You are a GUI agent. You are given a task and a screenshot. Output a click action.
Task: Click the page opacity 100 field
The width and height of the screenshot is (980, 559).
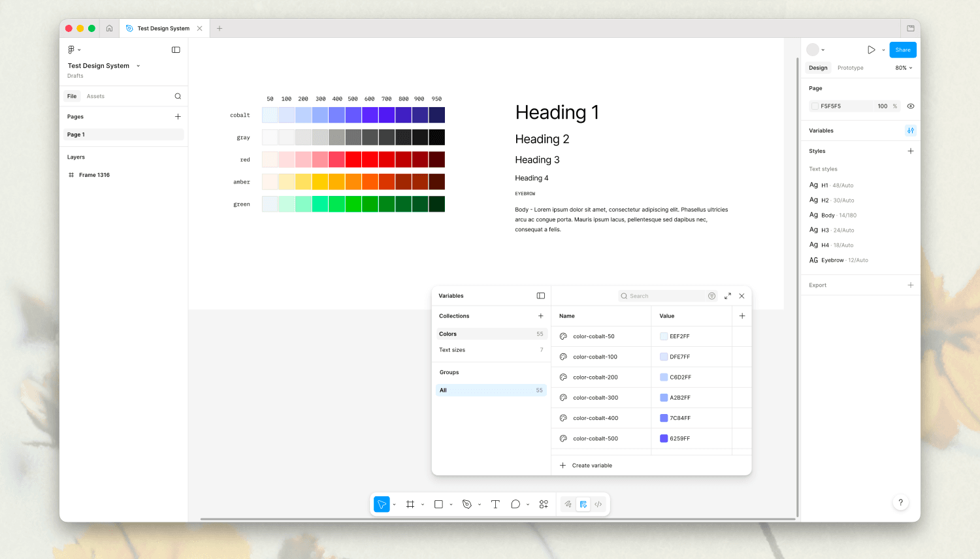883,106
